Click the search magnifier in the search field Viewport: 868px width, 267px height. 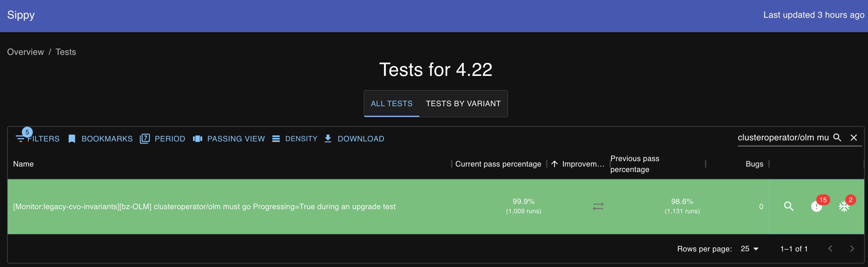click(837, 137)
